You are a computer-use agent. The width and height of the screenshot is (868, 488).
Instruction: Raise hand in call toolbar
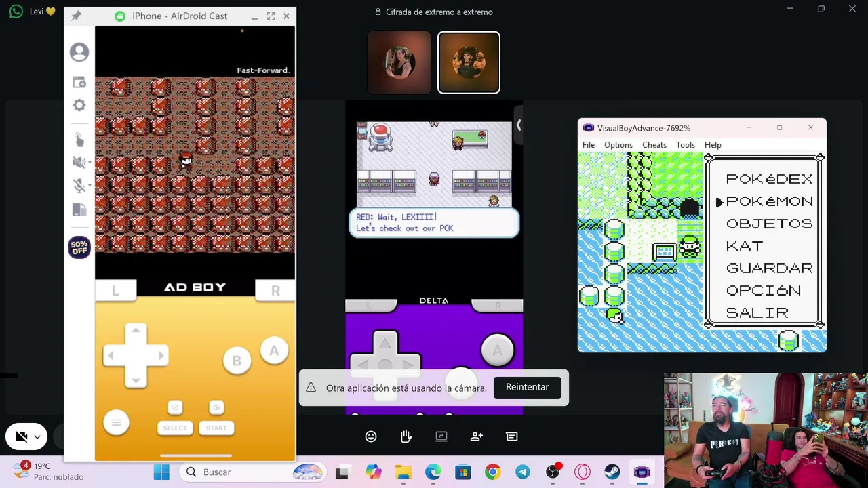[406, 436]
